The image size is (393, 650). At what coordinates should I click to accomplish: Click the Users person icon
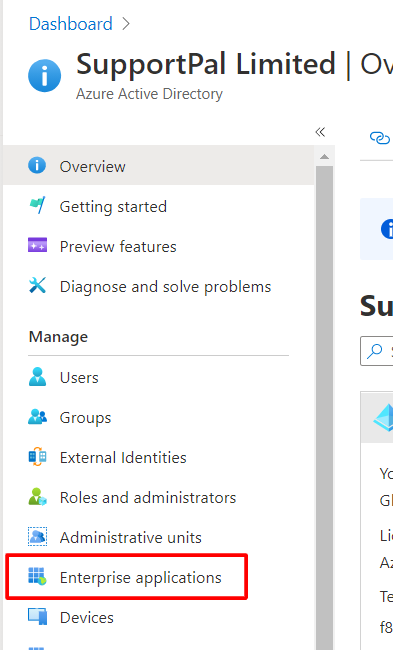click(37, 376)
